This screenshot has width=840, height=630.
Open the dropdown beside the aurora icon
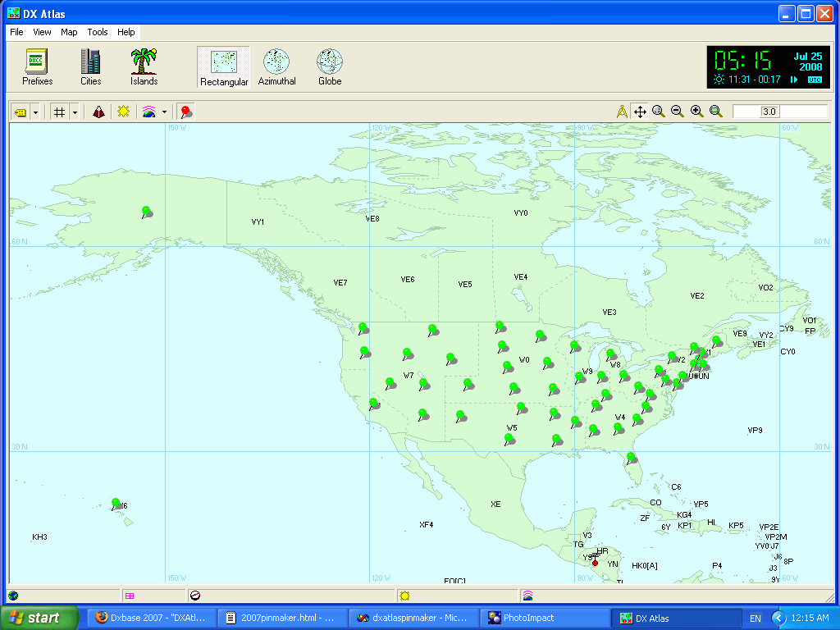coord(164,112)
